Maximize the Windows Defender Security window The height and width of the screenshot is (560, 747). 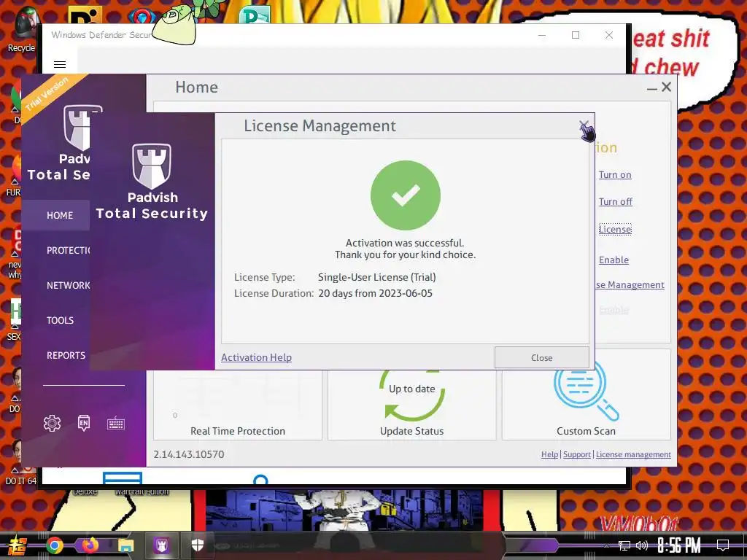tap(576, 35)
